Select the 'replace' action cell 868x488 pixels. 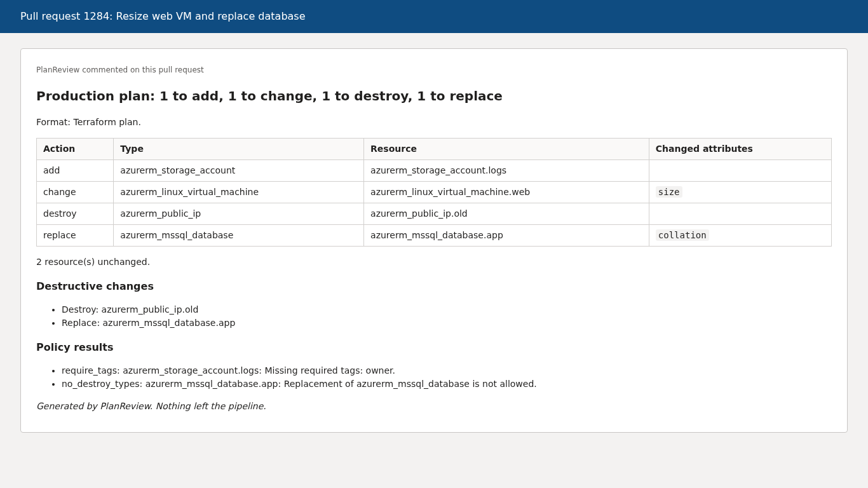(75, 235)
